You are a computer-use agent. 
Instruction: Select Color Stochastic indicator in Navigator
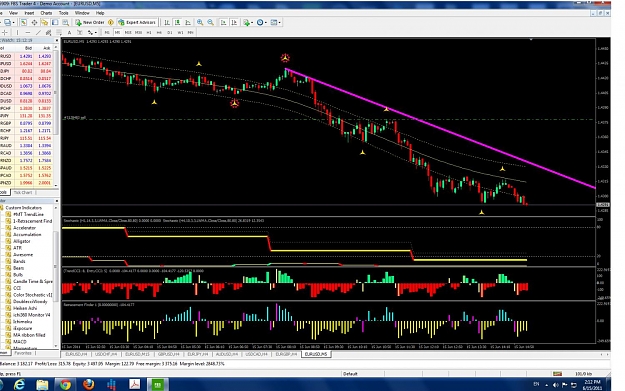coord(33,295)
